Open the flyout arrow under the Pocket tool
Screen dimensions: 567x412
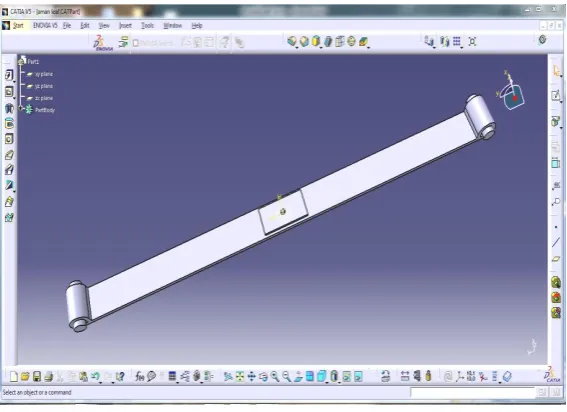[14, 98]
